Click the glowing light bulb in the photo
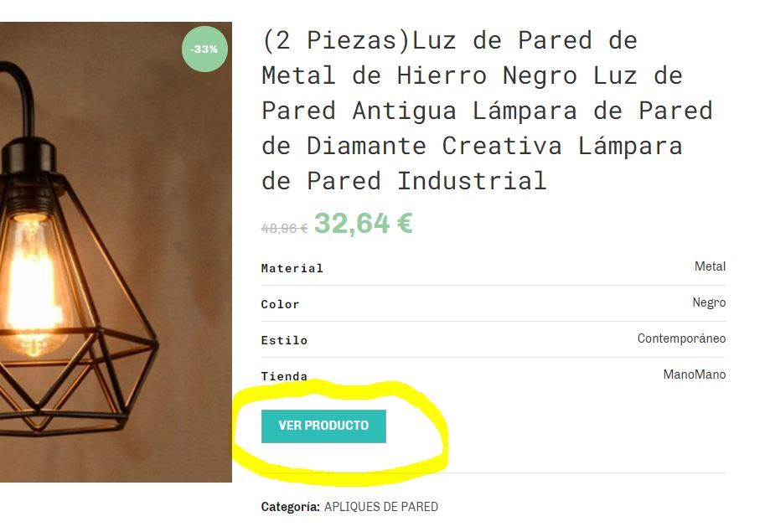The image size is (770, 532). [32, 285]
